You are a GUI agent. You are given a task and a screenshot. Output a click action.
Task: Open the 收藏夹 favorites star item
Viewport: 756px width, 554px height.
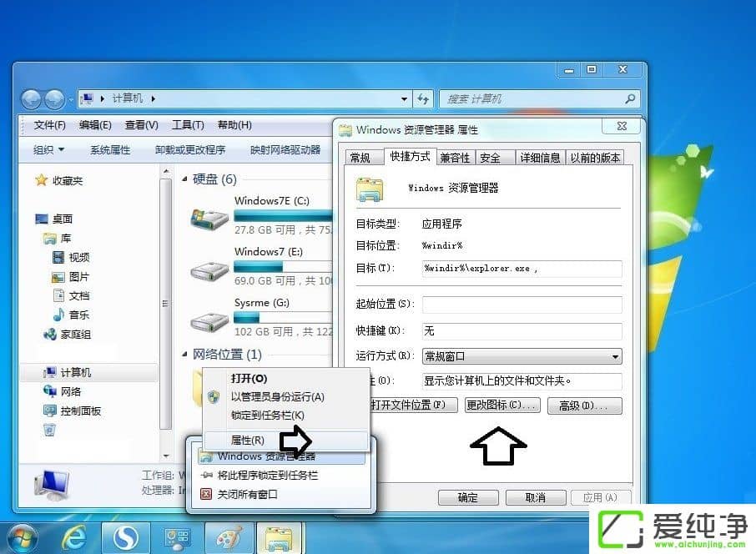[58, 181]
